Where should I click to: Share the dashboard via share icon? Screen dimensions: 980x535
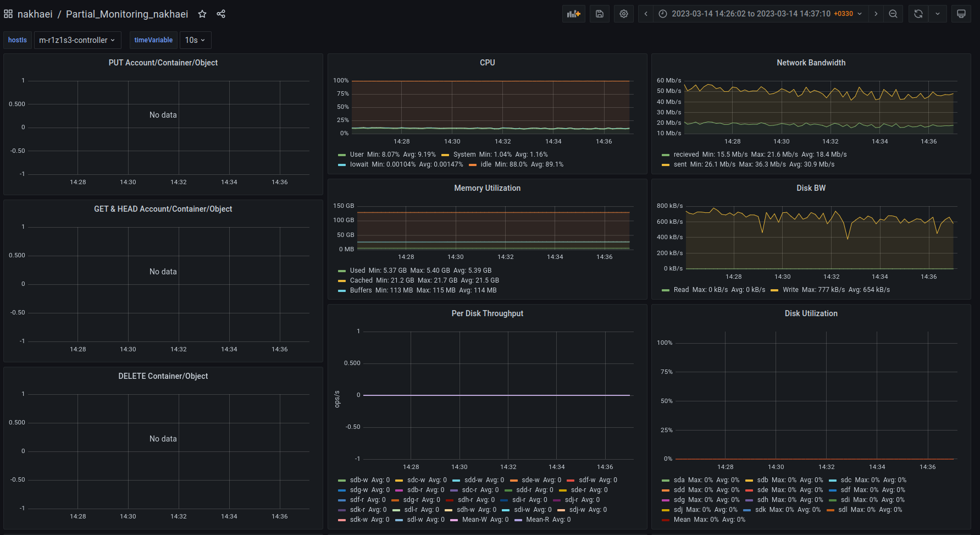[x=221, y=14]
